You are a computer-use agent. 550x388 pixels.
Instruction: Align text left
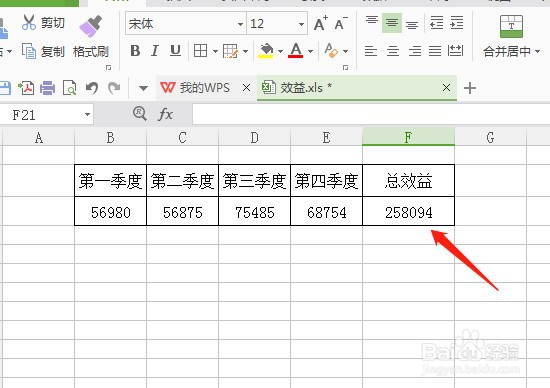pos(371,51)
